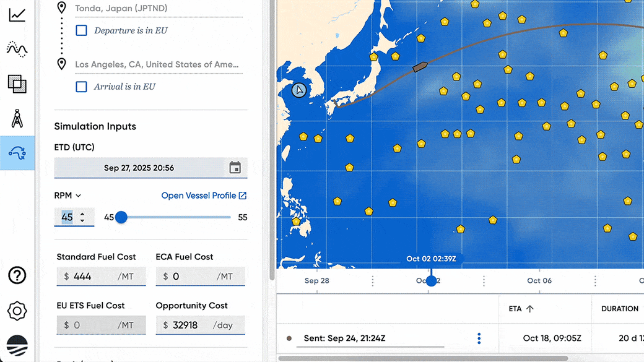Expand the RPM parameter dropdown

(77, 195)
